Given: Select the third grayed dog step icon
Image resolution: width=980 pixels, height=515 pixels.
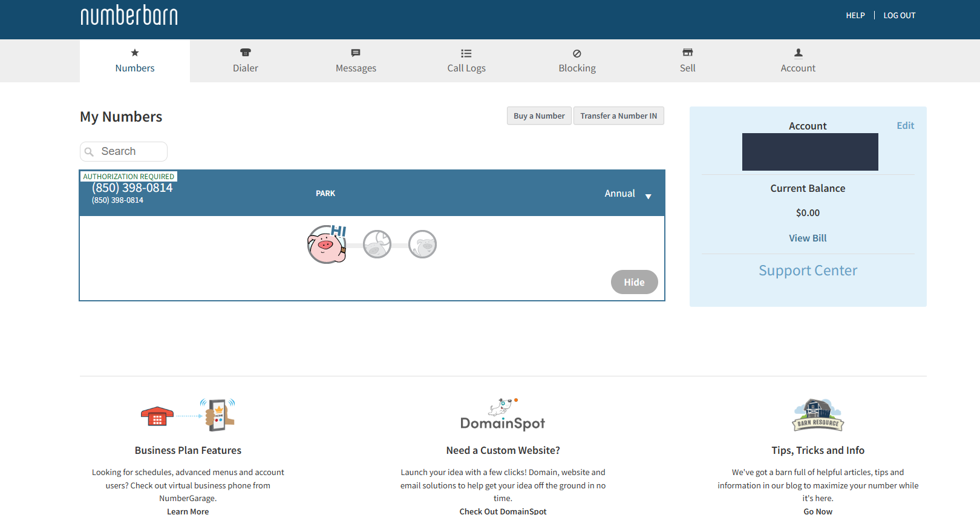Looking at the screenshot, I should (422, 244).
